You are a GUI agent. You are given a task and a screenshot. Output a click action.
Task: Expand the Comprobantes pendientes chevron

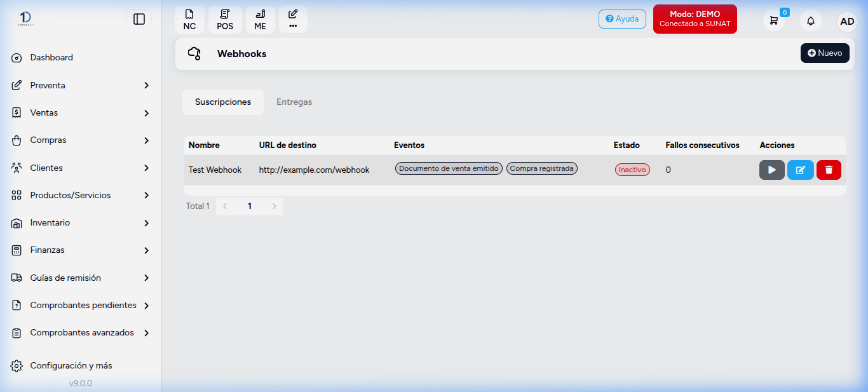point(146,306)
